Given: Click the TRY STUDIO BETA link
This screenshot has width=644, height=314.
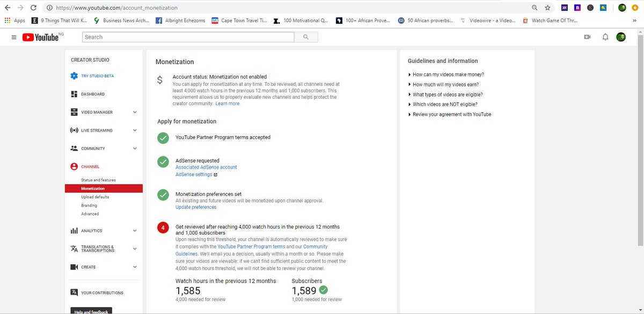Looking at the screenshot, I should (98, 76).
